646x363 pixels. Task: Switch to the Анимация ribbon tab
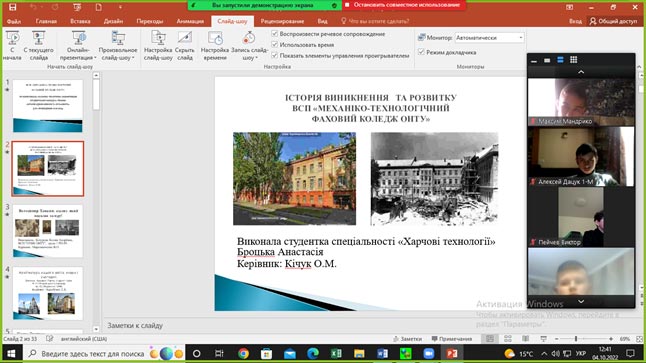[x=190, y=21]
